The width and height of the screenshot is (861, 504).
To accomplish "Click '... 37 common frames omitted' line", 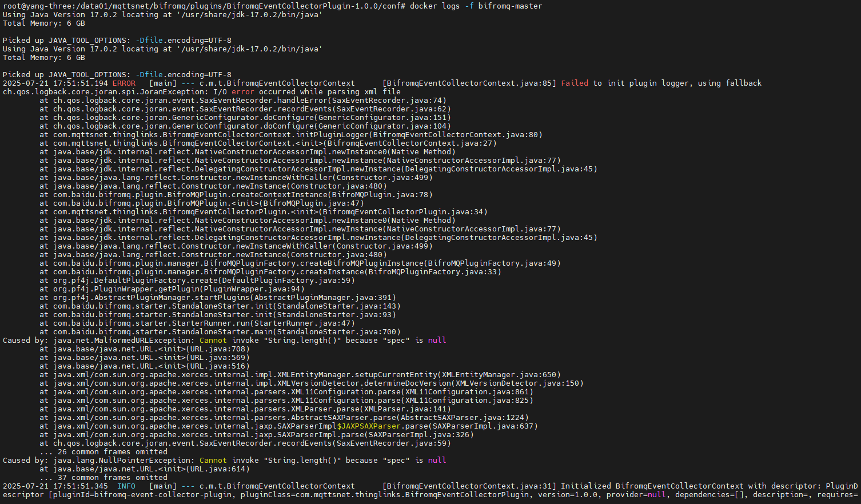I will click(x=103, y=478).
